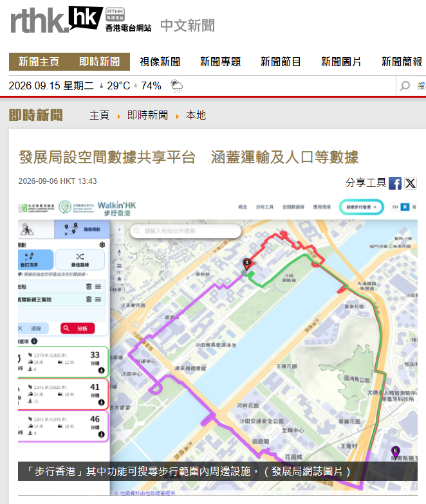Open the 新聞節目 menu item
The height and width of the screenshot is (504, 426).
(281, 62)
